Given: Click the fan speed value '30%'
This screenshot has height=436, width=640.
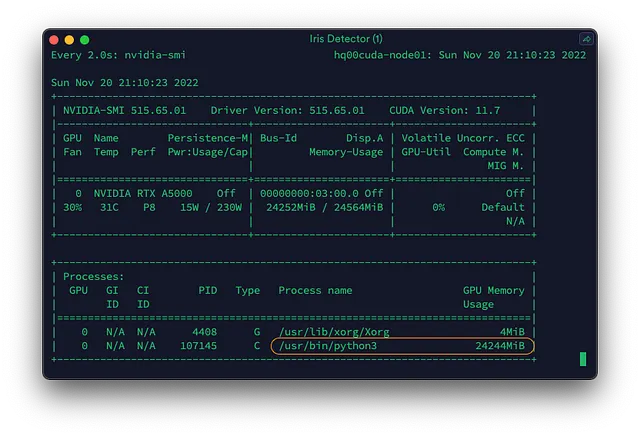Looking at the screenshot, I should 72,207.
